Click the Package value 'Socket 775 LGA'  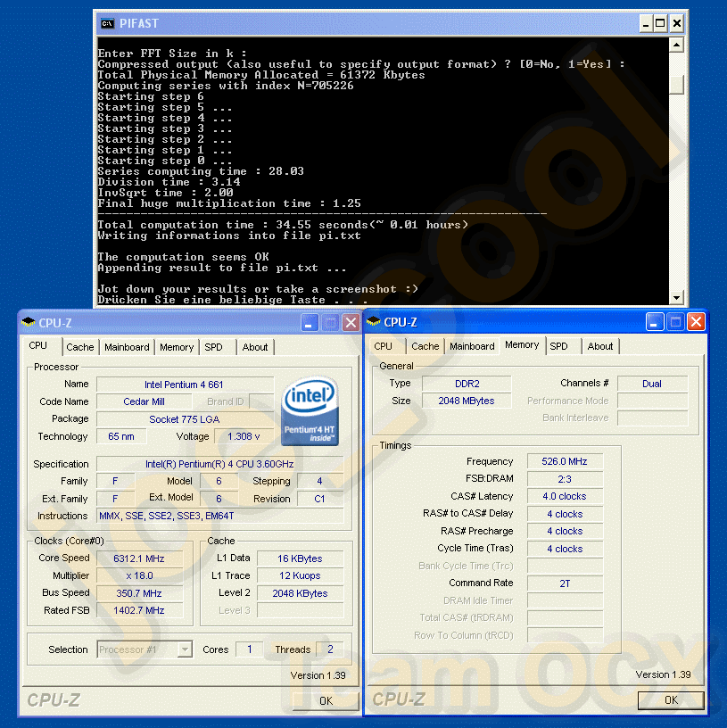185,419
